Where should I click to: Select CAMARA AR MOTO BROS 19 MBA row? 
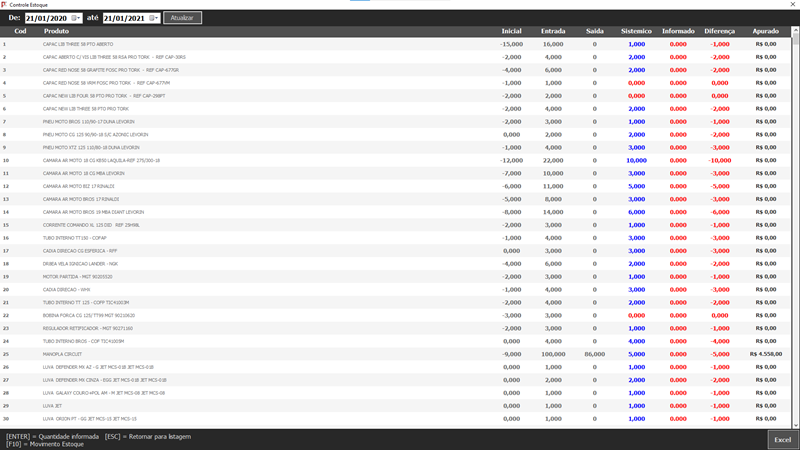[x=395, y=212]
